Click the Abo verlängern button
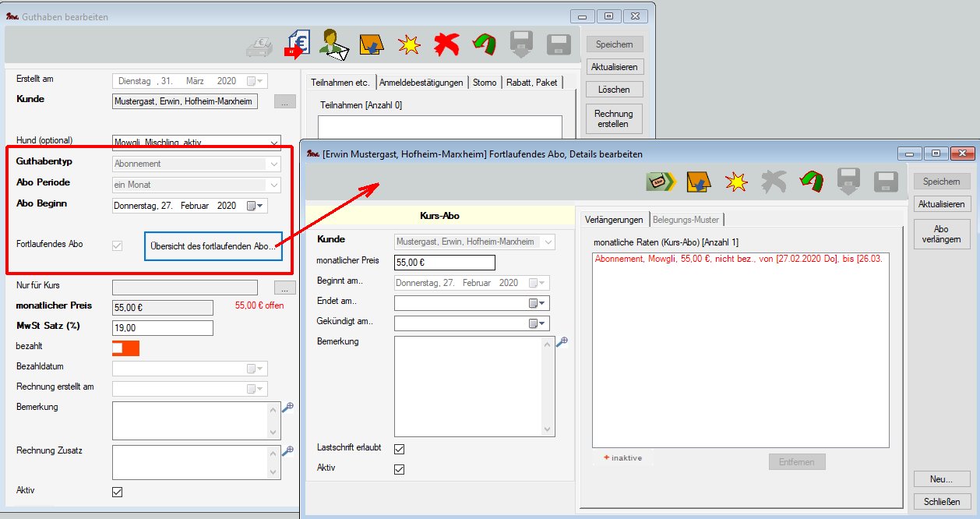Viewport: 980px width, 519px height. tap(942, 234)
